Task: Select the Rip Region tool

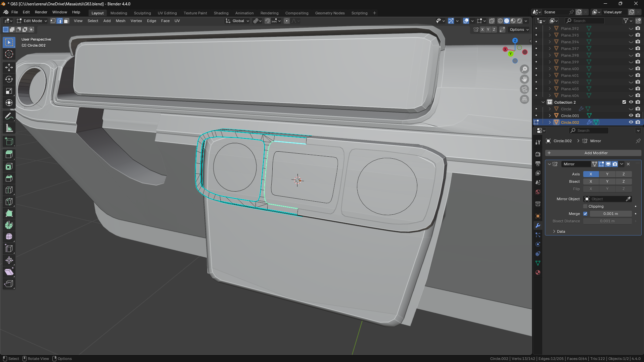Action: 9,284
